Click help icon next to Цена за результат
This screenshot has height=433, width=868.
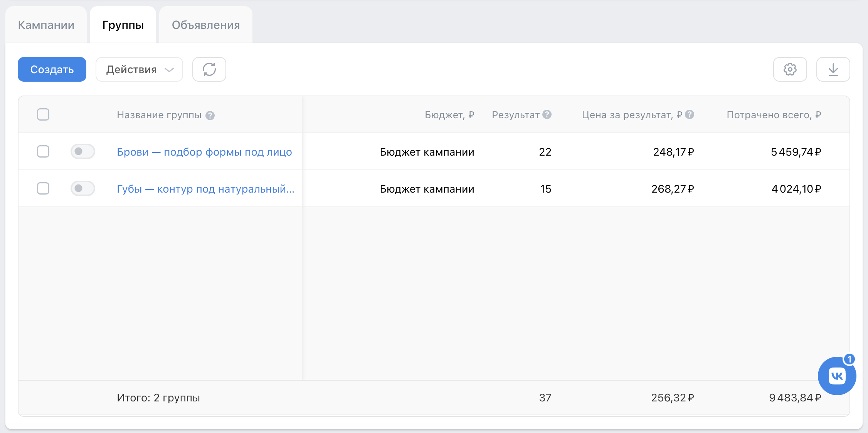click(x=690, y=114)
